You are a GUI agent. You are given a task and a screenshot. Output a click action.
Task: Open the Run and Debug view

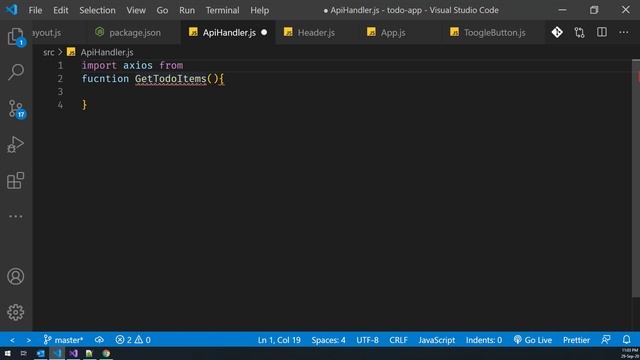point(16,144)
